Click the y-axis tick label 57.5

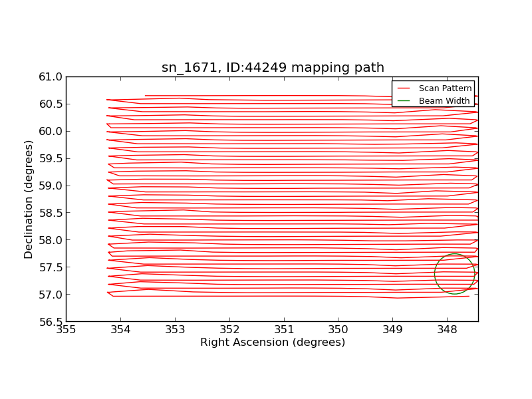click(51, 267)
